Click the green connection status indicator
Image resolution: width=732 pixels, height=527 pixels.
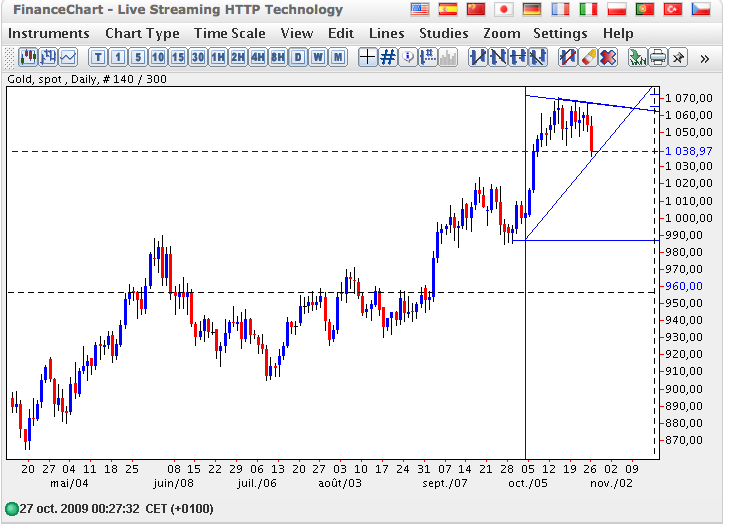pos(12,508)
